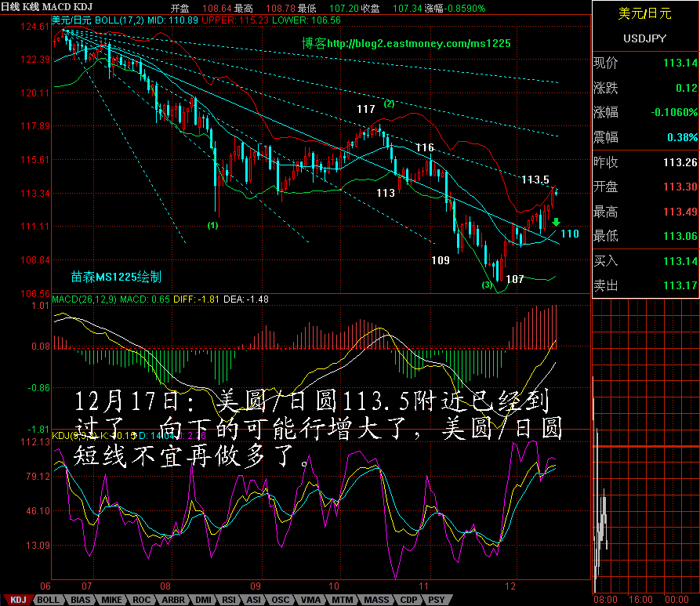
Task: Click the 12 month label on time axis
Action: point(510,586)
